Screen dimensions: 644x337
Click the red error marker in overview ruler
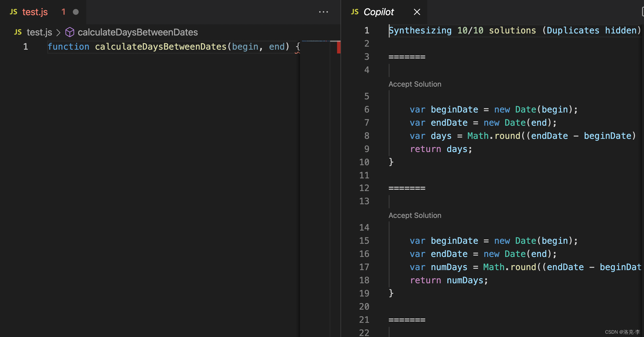coord(338,48)
